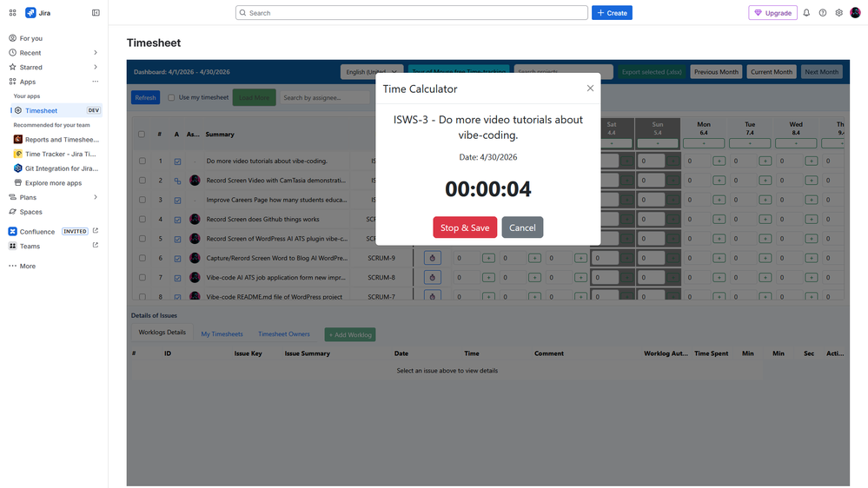
Task: Open Timesheet app in sidebar
Action: pos(56,110)
